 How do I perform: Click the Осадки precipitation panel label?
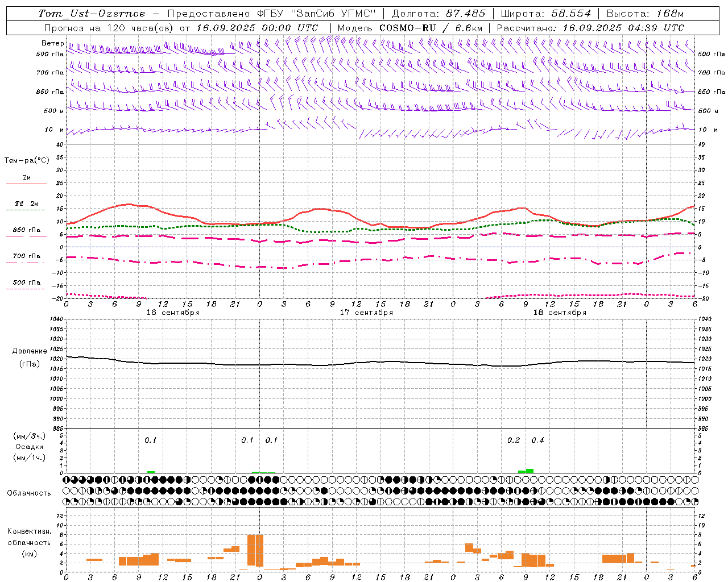click(30, 447)
